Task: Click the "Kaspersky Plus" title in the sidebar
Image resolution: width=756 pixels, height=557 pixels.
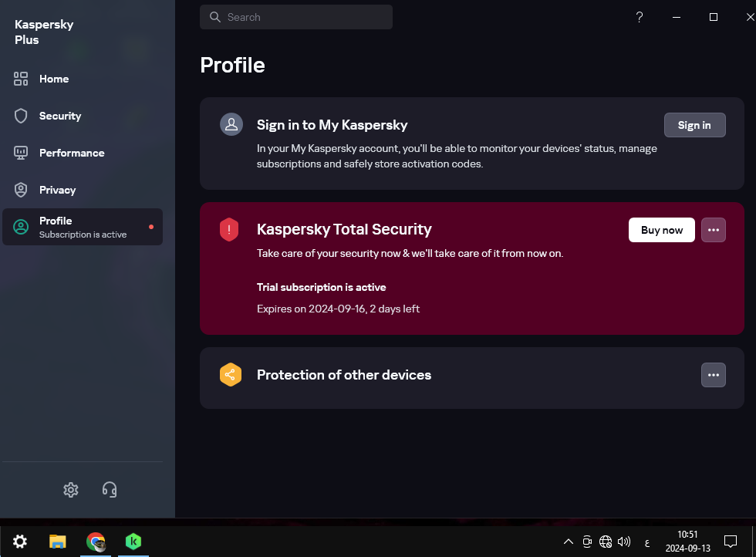Action: [x=44, y=32]
